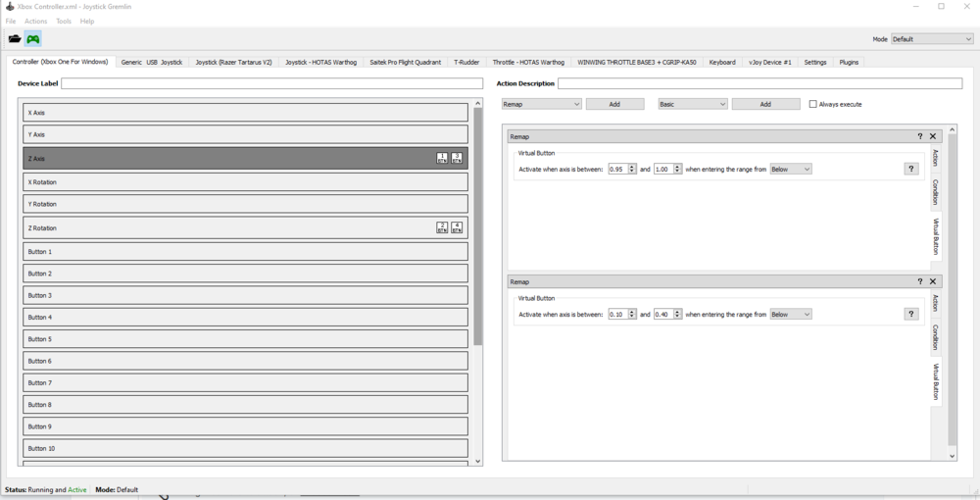The height and width of the screenshot is (500, 980).
Task: Select the Z Axis input row
Action: [x=246, y=158]
